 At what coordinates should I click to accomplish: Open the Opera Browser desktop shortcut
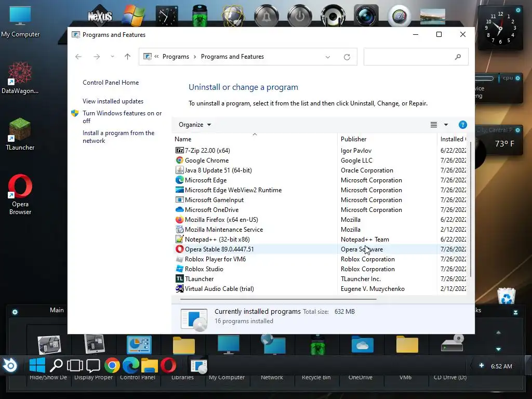click(20, 194)
